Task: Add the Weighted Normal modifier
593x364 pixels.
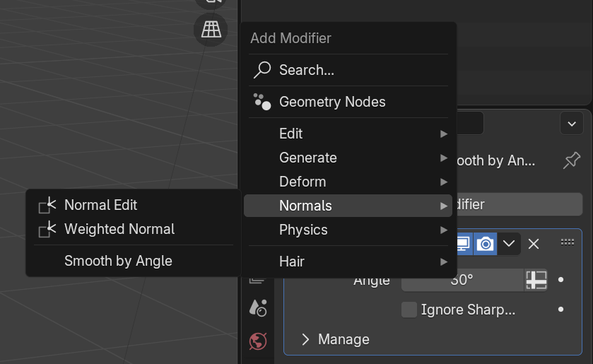Action: (133, 229)
